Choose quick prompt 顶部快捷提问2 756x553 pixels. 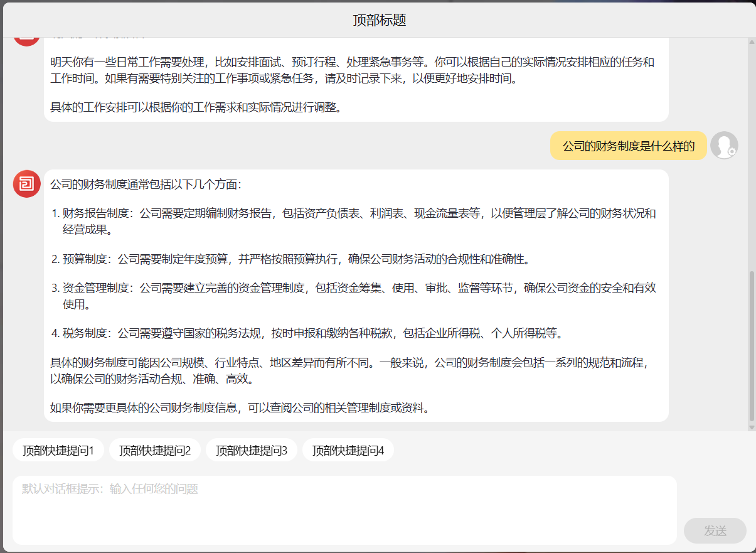coord(155,450)
